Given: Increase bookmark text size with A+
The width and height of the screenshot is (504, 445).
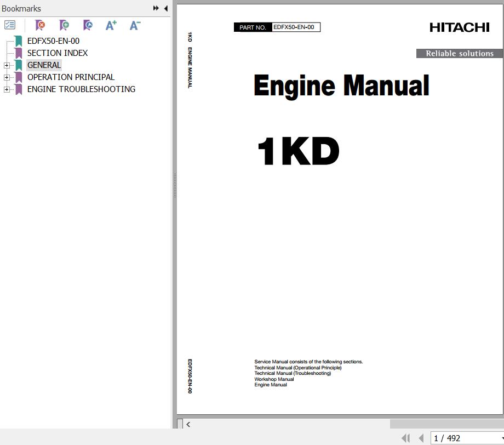Looking at the screenshot, I should 111,25.
